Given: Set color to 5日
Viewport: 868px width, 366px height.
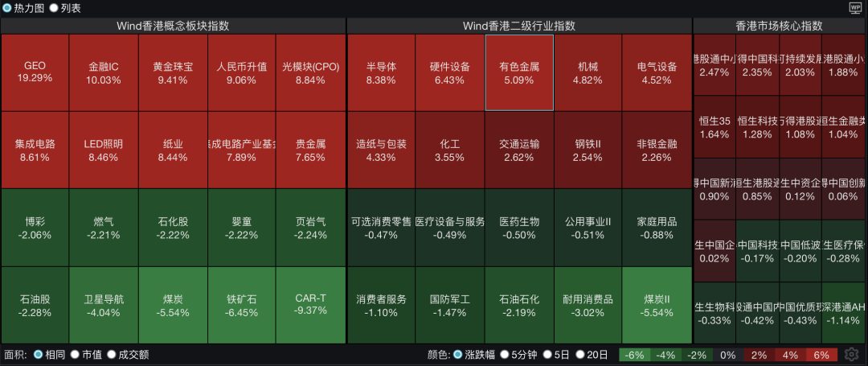Looking at the screenshot, I should pyautogui.click(x=547, y=355).
